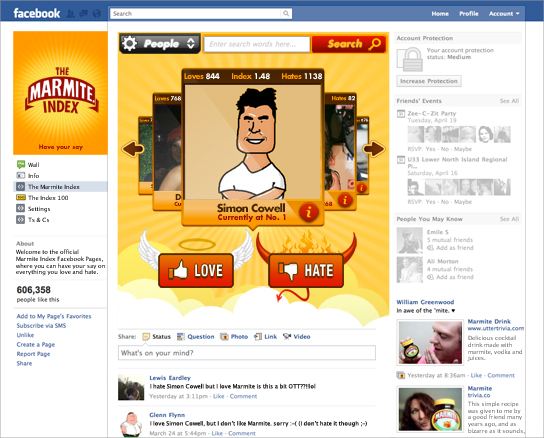Go to Home in the top bar
This screenshot has height=438, width=544.
click(440, 14)
